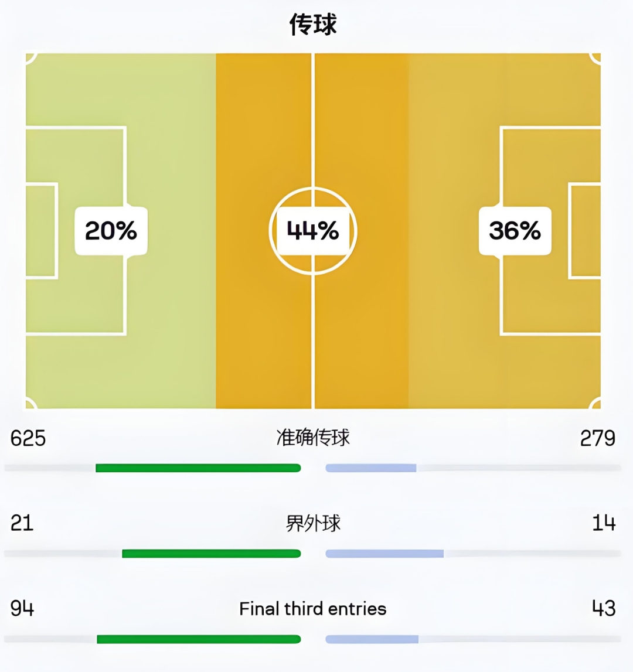
Task: Click the blue Final third entries bar
Action: (372, 639)
